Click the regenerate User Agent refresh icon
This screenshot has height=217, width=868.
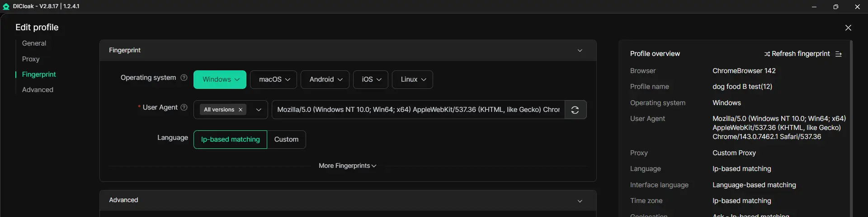[575, 110]
